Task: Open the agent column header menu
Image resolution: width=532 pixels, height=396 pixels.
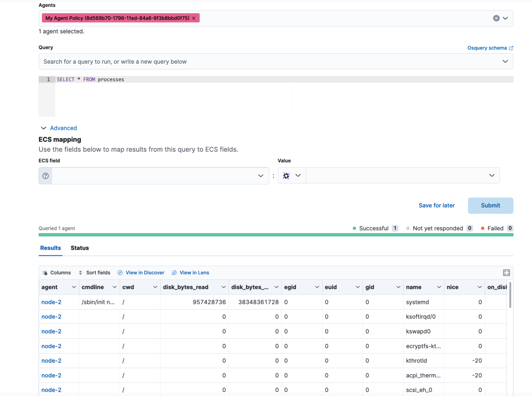Action: (74, 287)
